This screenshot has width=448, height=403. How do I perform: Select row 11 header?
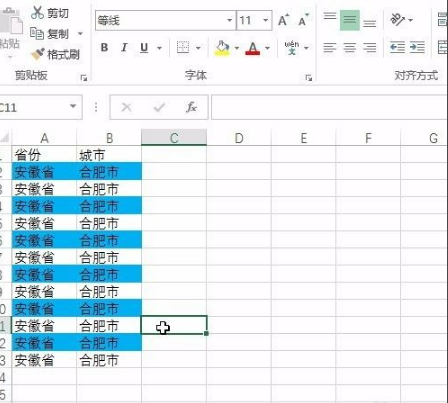(x=5, y=326)
